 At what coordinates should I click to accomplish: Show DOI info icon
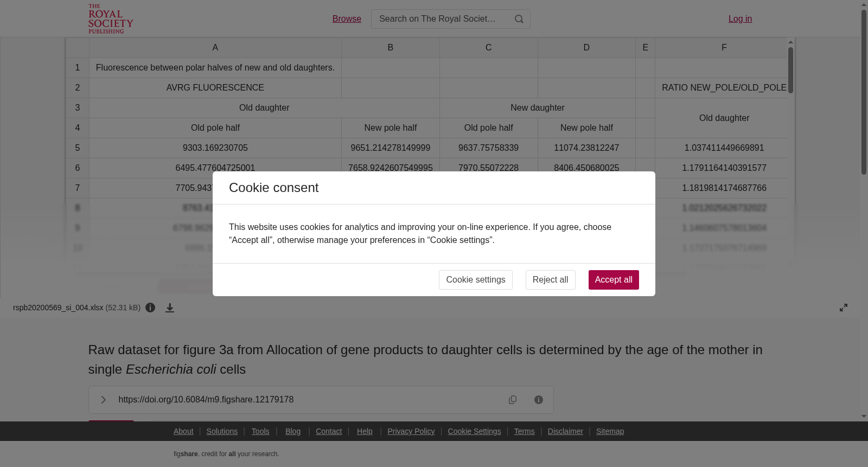(539, 400)
